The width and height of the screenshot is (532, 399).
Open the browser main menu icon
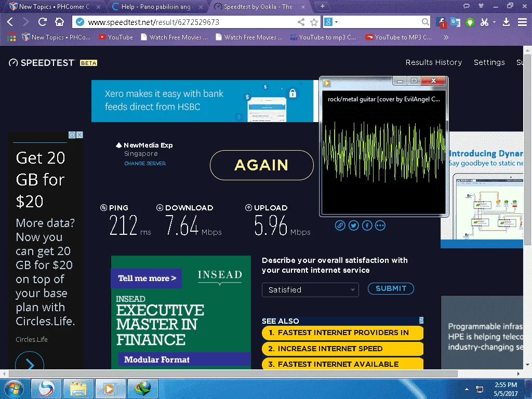(x=522, y=22)
